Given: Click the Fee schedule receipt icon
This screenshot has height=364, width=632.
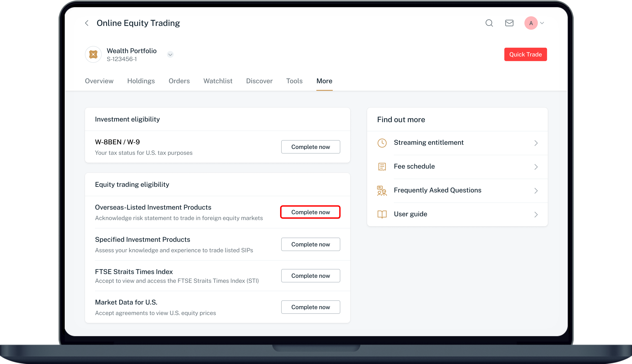Looking at the screenshot, I should tap(382, 167).
